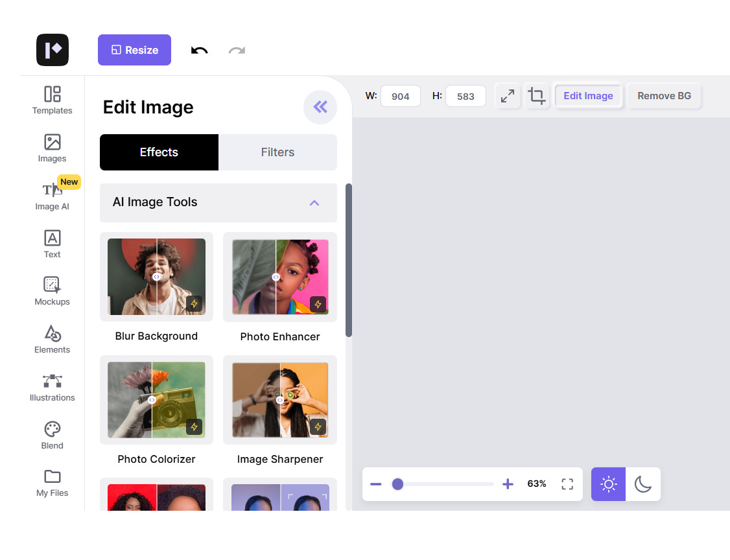
Task: Click the Edit Image button
Action: (x=588, y=96)
